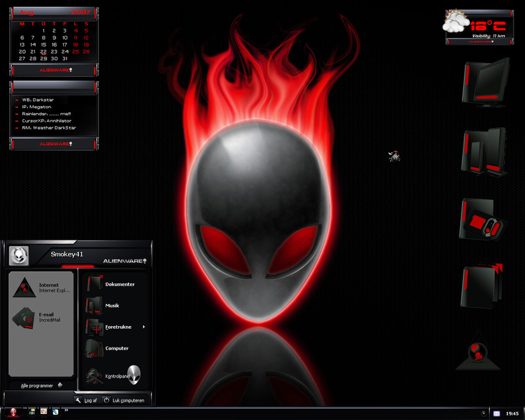Image resolution: width=525 pixels, height=420 pixels.
Task: Select date 15 in calendar
Action: coord(44,45)
